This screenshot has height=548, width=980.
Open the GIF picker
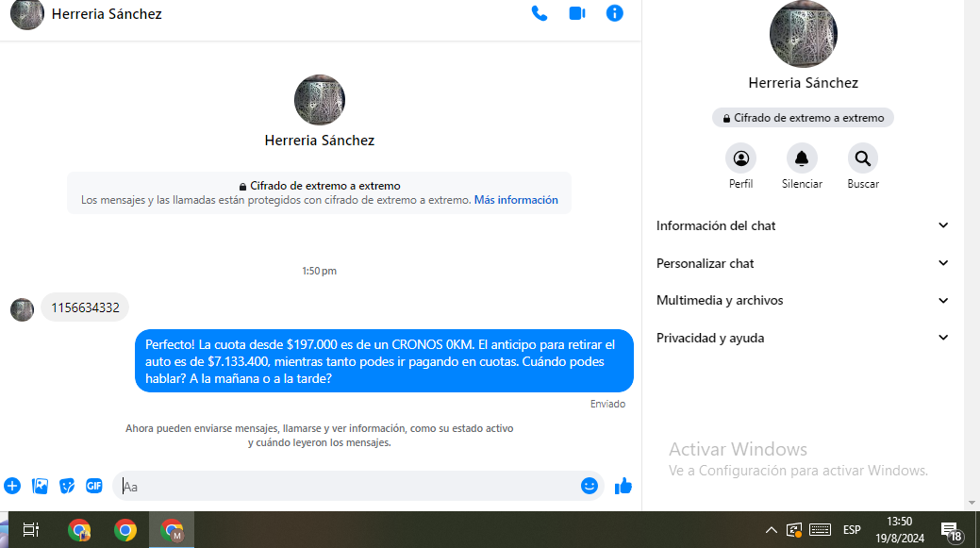(x=93, y=486)
